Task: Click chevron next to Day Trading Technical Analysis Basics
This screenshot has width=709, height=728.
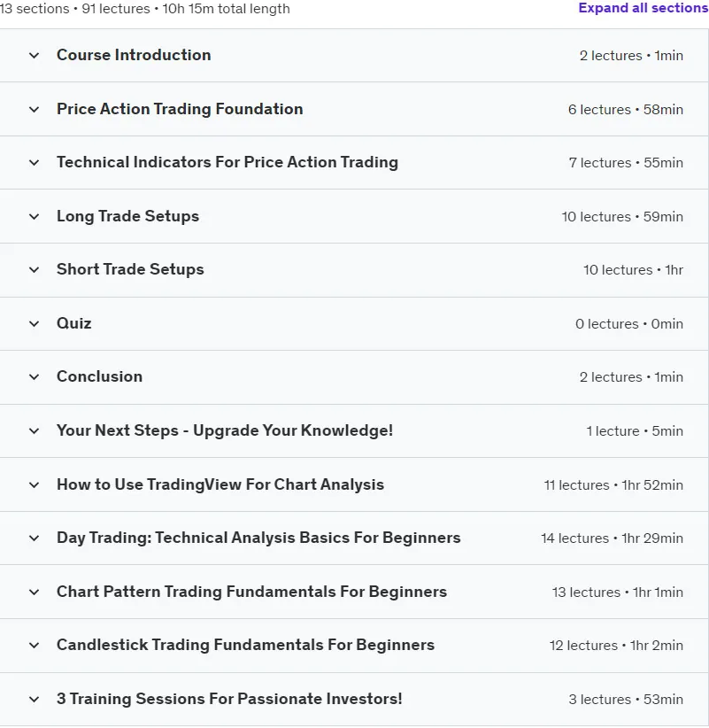Action: [34, 538]
